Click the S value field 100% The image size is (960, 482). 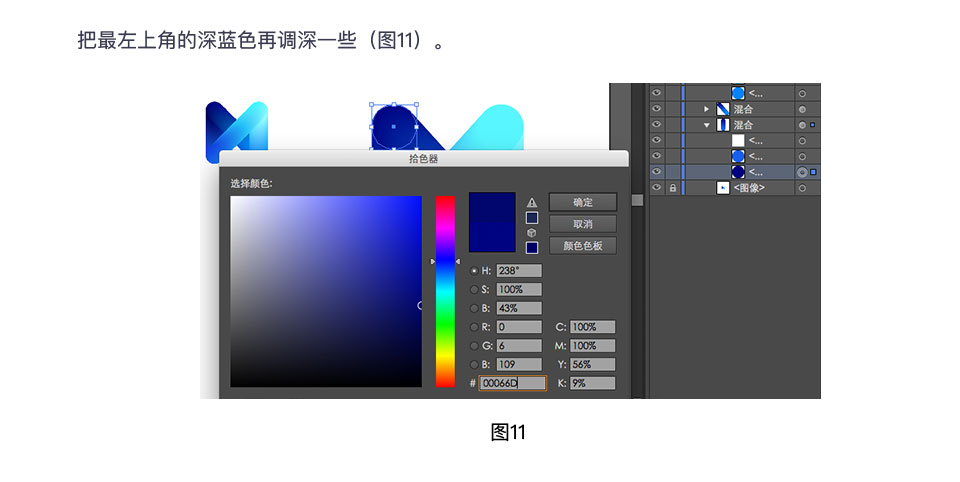click(519, 290)
